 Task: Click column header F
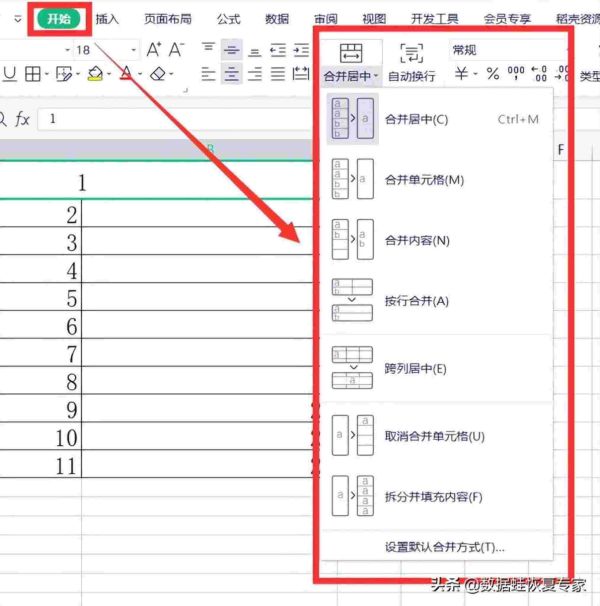pos(561,150)
